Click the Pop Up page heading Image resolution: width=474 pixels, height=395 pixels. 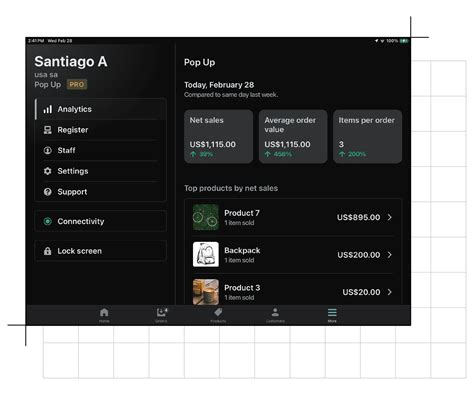[x=199, y=62]
